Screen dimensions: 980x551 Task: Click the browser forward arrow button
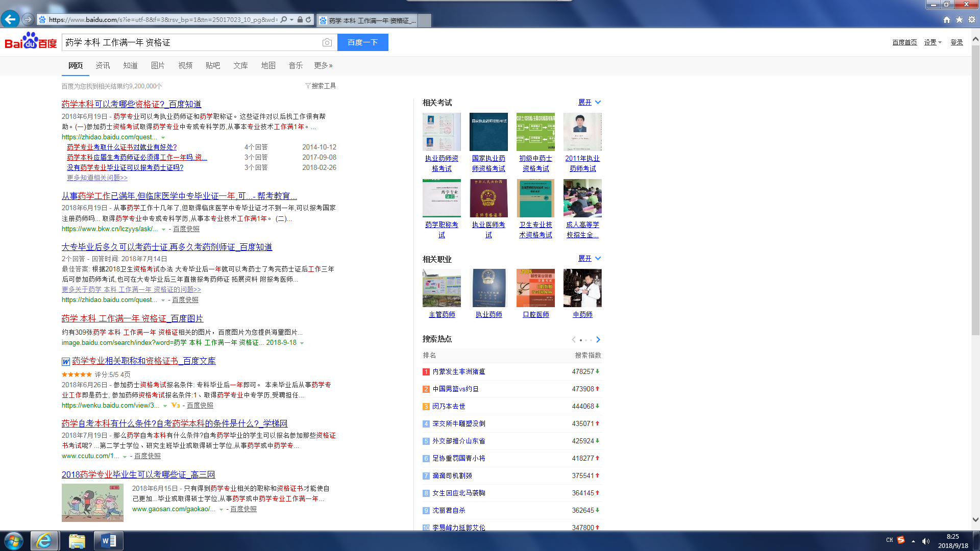click(28, 19)
